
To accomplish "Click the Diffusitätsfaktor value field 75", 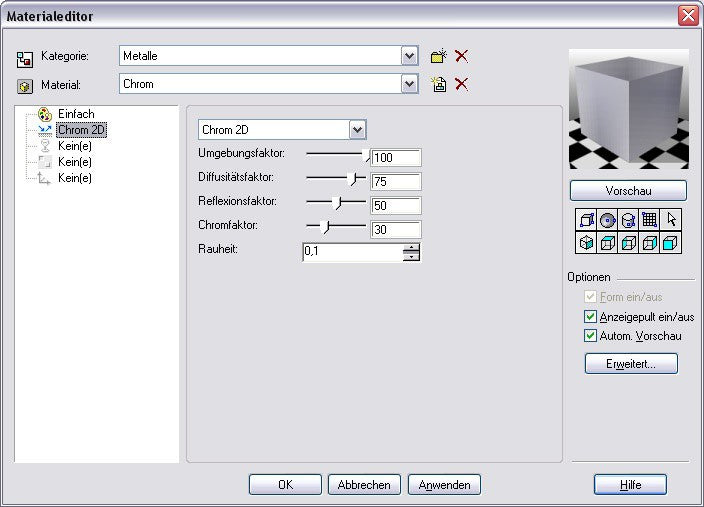I will tap(396, 181).
